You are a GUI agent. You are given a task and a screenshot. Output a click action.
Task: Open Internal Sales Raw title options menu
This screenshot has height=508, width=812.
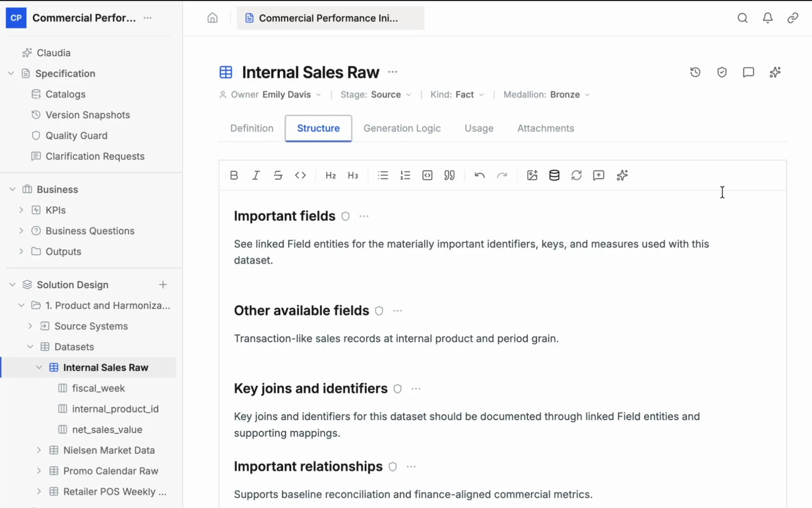tap(392, 72)
